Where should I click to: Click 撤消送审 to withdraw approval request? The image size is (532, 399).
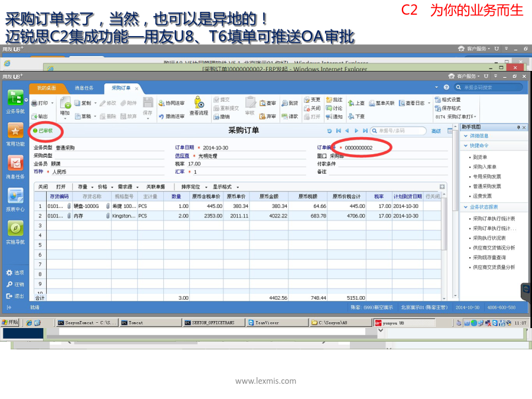point(171,116)
